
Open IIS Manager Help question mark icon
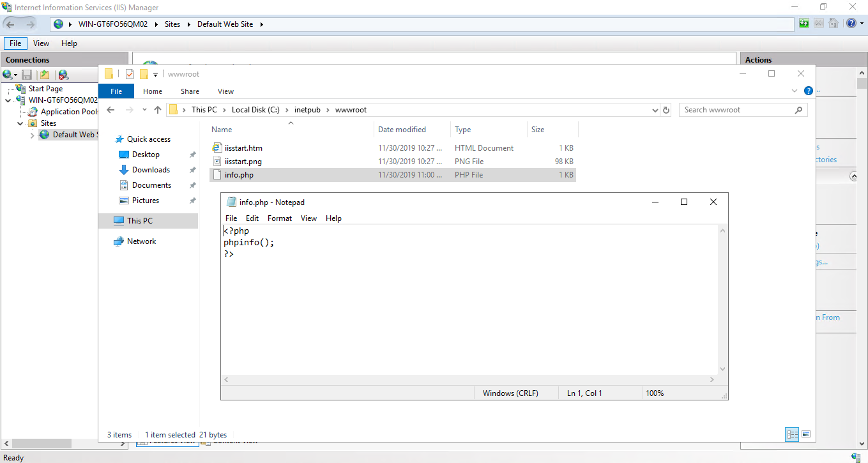tap(851, 24)
